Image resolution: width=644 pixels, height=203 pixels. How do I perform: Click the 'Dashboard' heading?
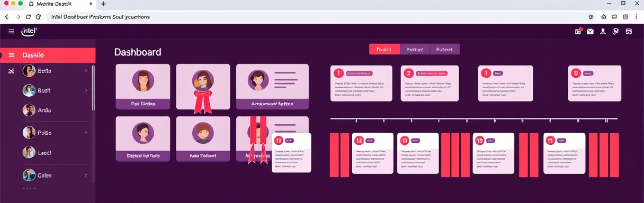tap(138, 52)
